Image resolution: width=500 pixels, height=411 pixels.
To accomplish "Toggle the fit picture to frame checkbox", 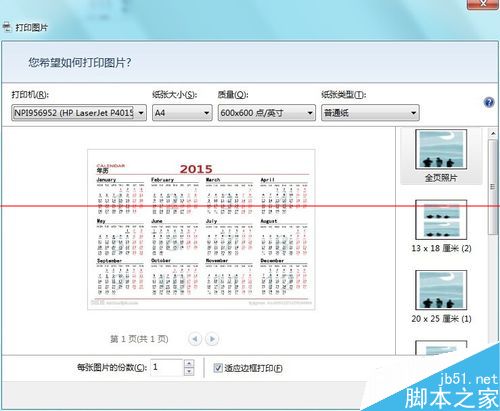I will (x=218, y=368).
